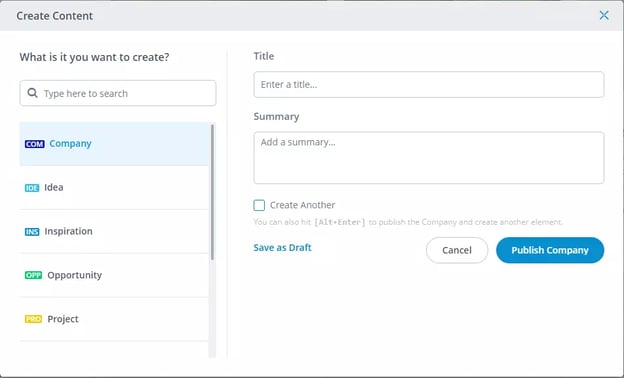624x378 pixels.
Task: Enable the Create Another checkbox
Action: (259, 205)
